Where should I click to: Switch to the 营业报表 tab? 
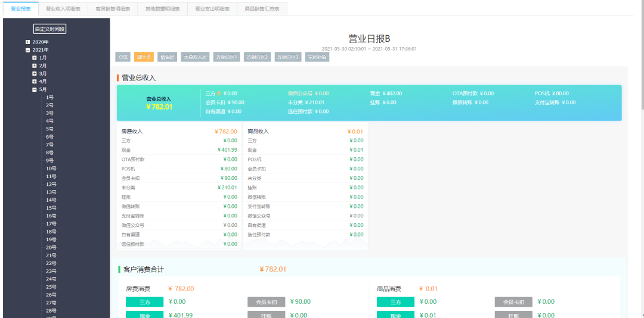20,8
